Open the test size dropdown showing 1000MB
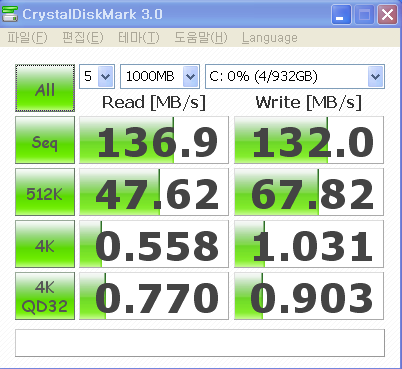The width and height of the screenshot is (402, 369). pos(160,77)
